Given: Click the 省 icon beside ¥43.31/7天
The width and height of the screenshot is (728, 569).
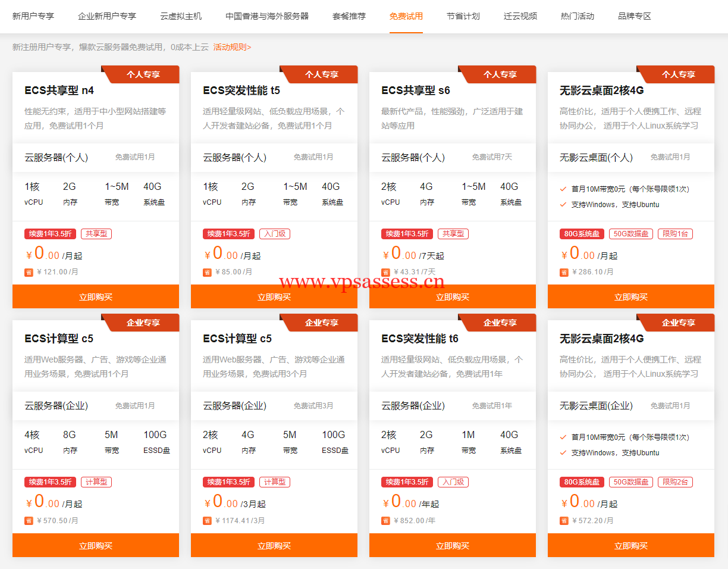Looking at the screenshot, I should (x=385, y=272).
